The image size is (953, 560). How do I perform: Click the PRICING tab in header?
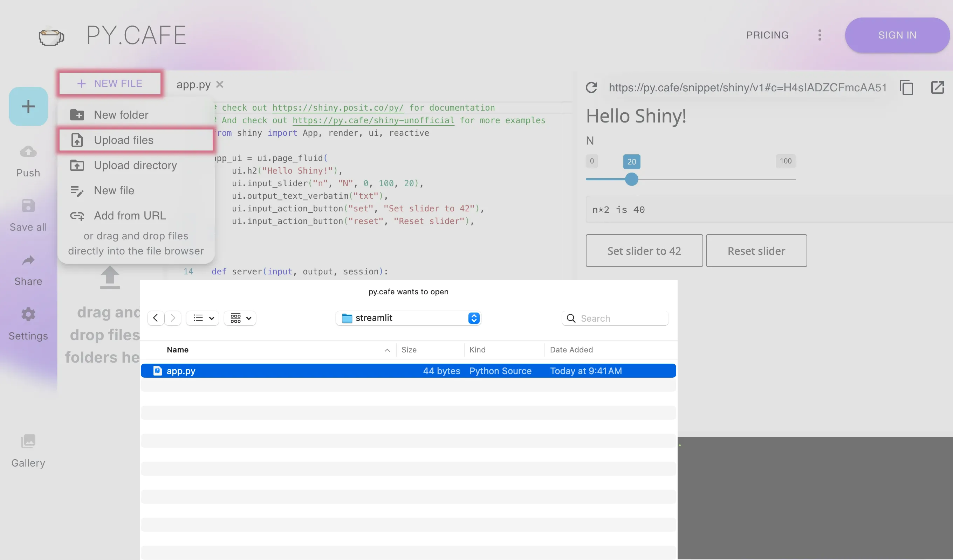coord(767,35)
